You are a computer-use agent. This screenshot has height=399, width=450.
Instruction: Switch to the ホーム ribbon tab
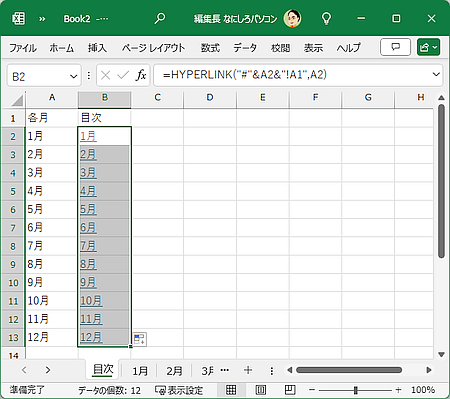point(62,48)
